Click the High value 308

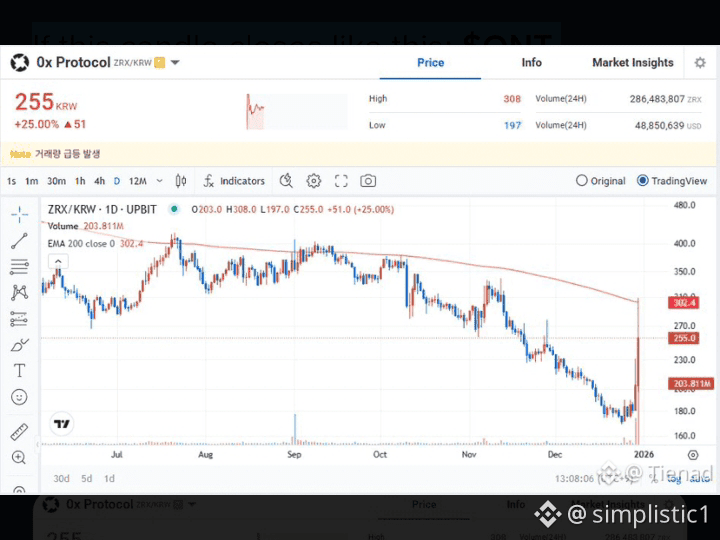tap(512, 99)
